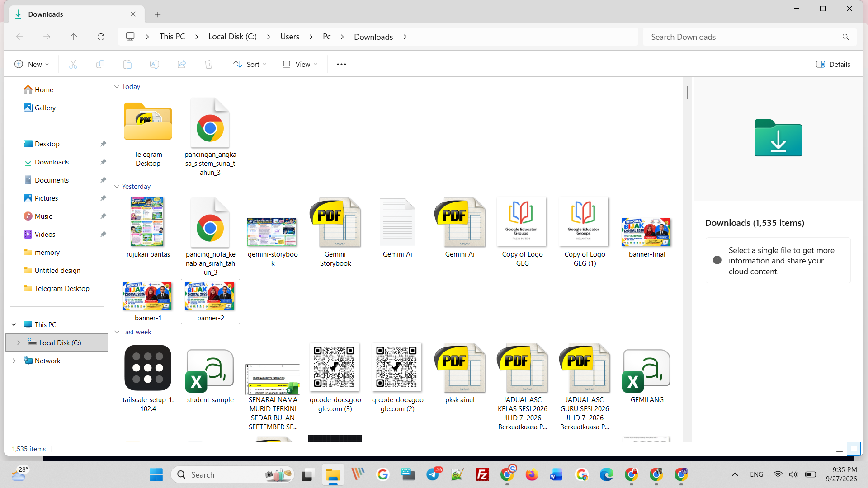The image size is (868, 488).
Task: Open Microsoft Word from the taskbar
Action: 557,474
